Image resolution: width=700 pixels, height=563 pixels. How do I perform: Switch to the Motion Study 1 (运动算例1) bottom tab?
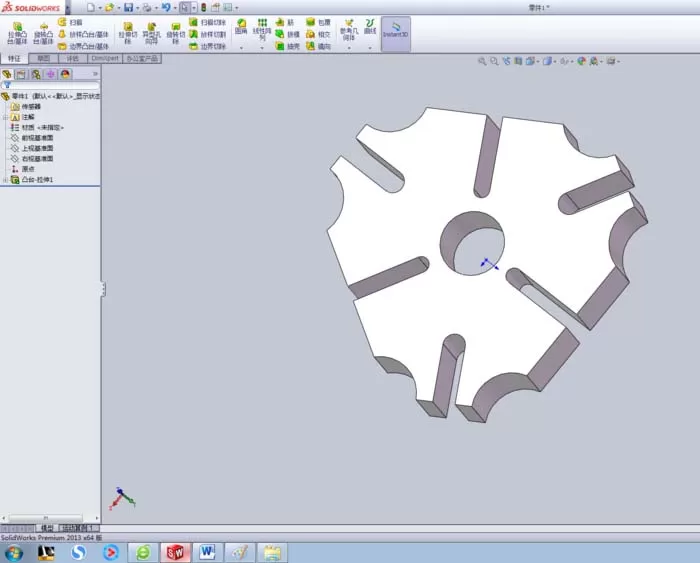point(78,528)
